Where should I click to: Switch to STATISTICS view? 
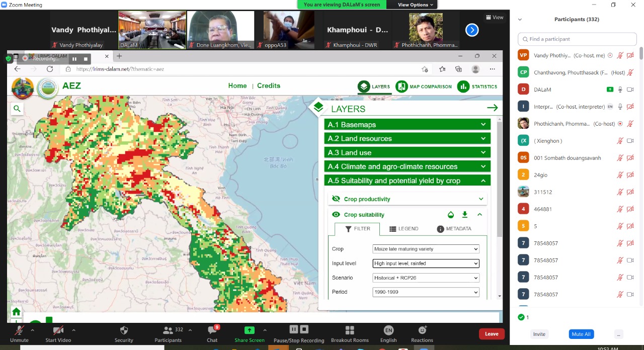pos(477,86)
